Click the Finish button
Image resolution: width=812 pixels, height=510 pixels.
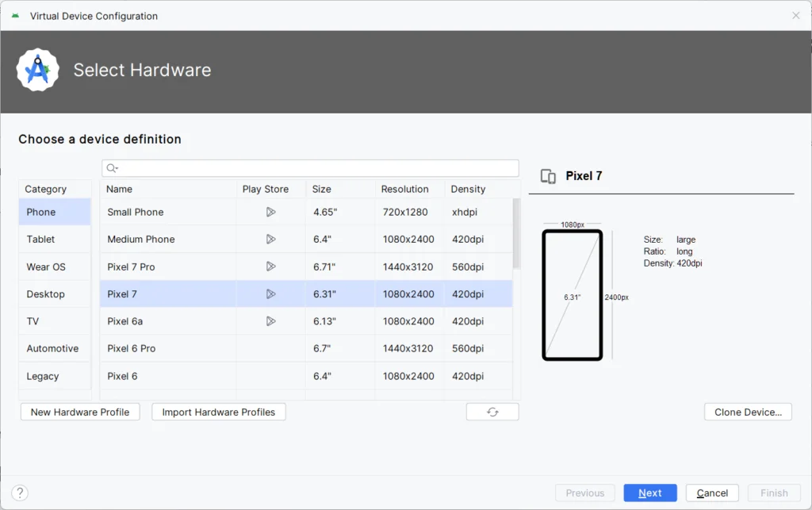(774, 493)
